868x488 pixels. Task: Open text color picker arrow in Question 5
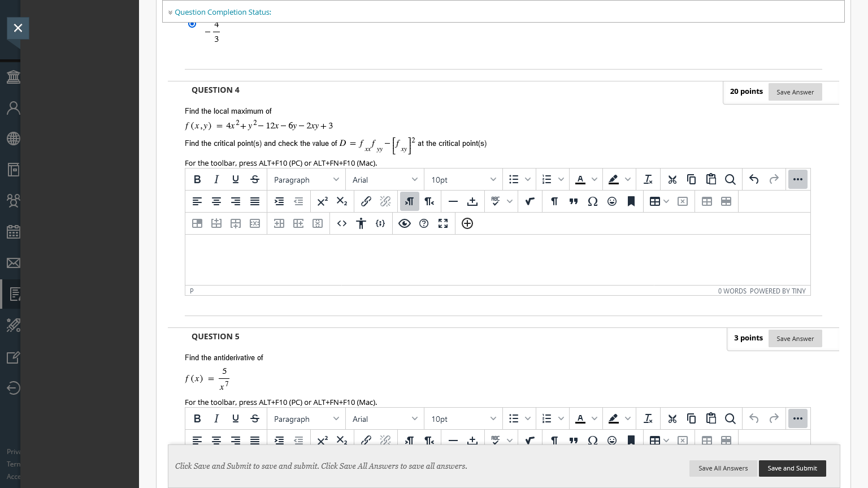(594, 419)
